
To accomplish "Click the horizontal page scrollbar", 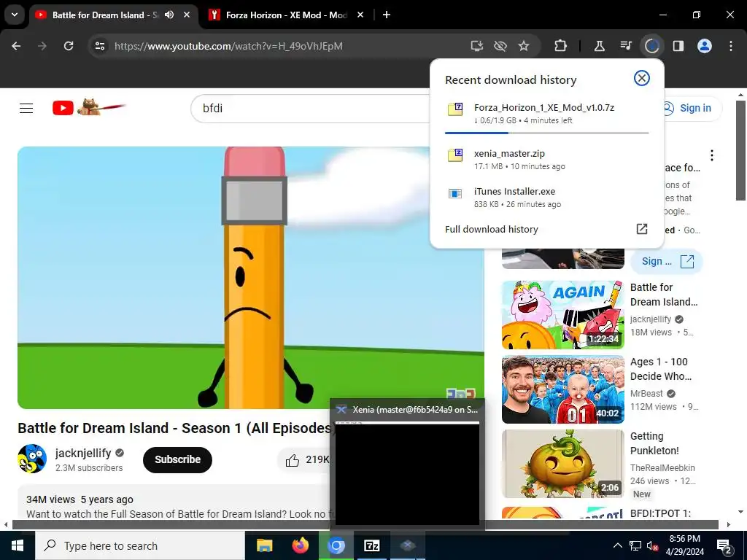I will (x=365, y=525).
